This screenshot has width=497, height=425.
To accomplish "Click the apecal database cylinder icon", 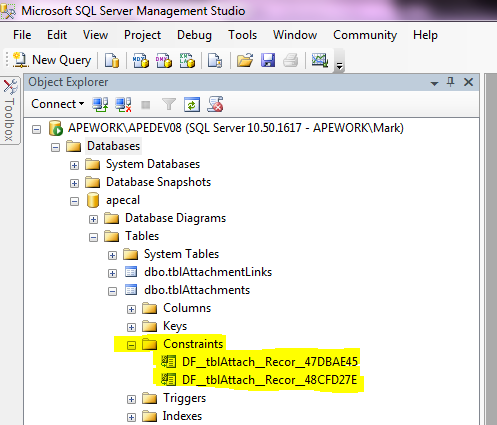I will coord(93,200).
